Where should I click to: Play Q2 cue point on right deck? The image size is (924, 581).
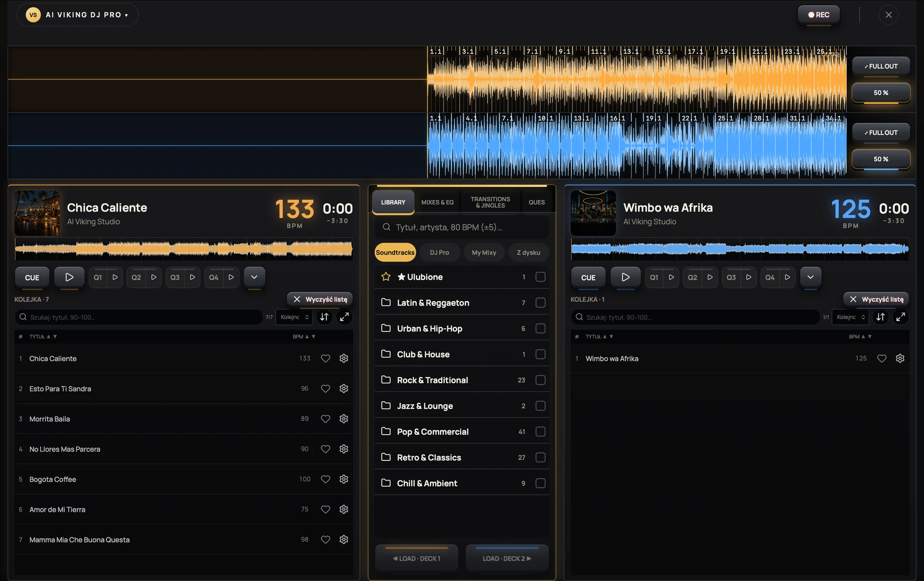710,277
